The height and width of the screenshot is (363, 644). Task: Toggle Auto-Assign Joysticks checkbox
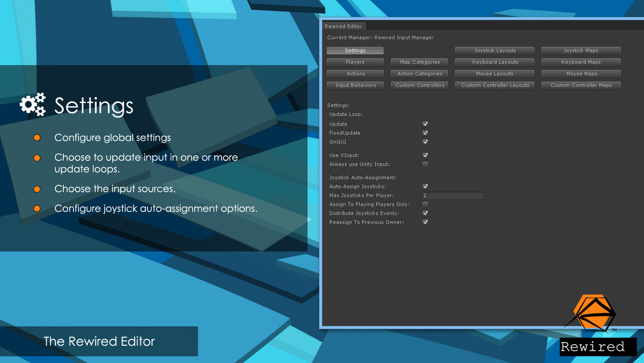click(425, 186)
